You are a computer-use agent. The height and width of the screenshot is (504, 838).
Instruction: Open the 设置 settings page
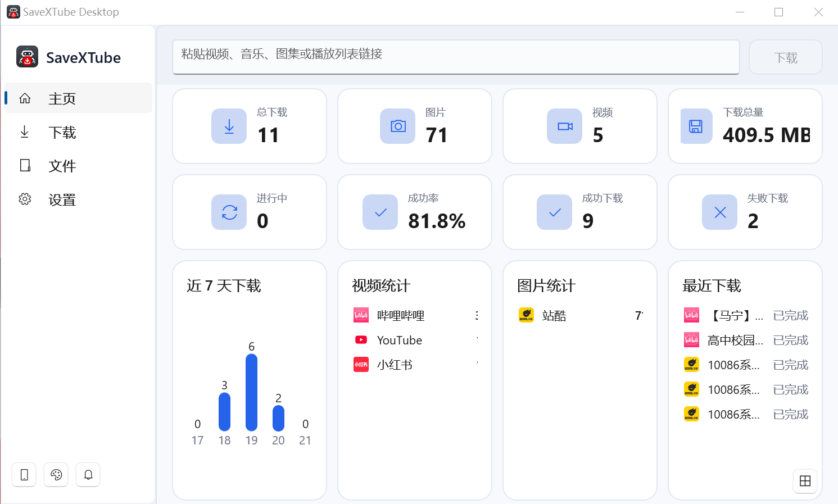79,199
